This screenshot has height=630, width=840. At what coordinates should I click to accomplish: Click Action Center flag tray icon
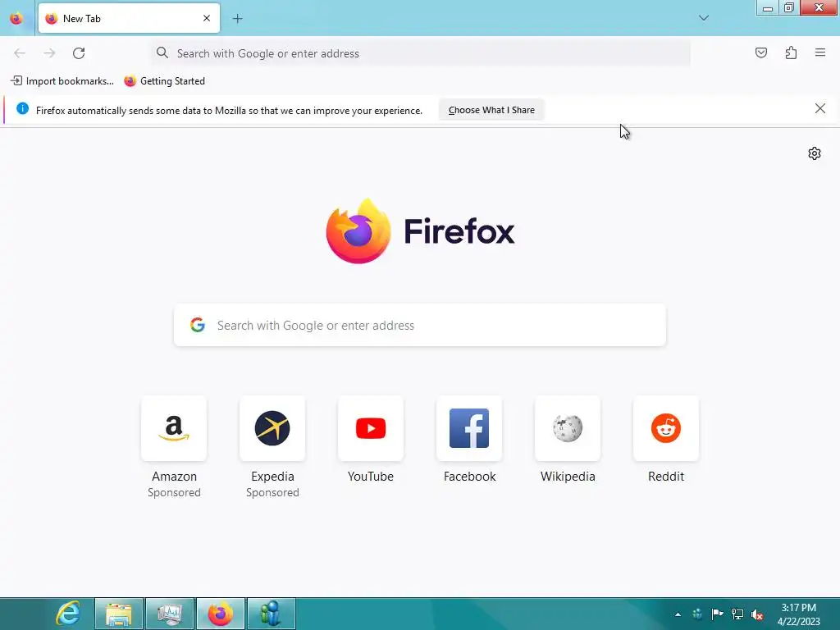click(717, 614)
